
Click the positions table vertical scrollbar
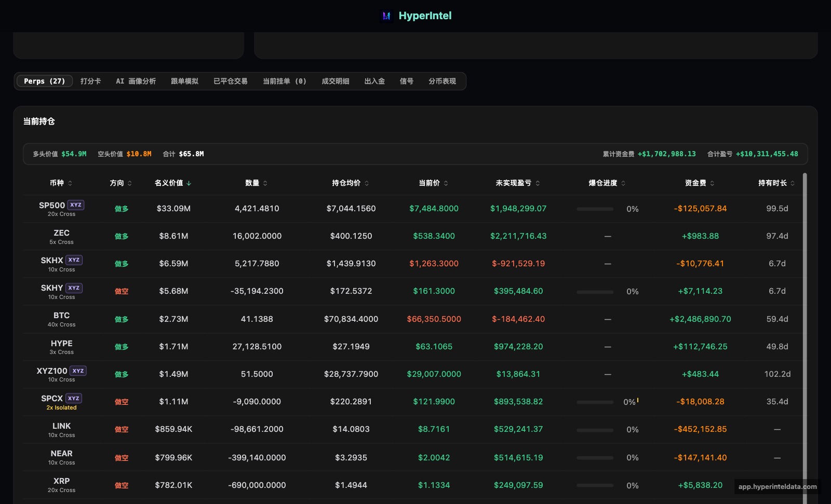coord(805,337)
